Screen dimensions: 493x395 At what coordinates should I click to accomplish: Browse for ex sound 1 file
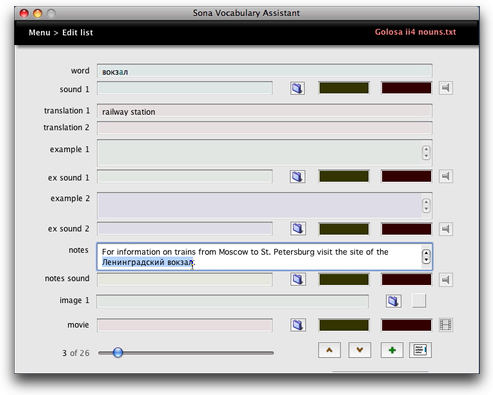click(297, 176)
